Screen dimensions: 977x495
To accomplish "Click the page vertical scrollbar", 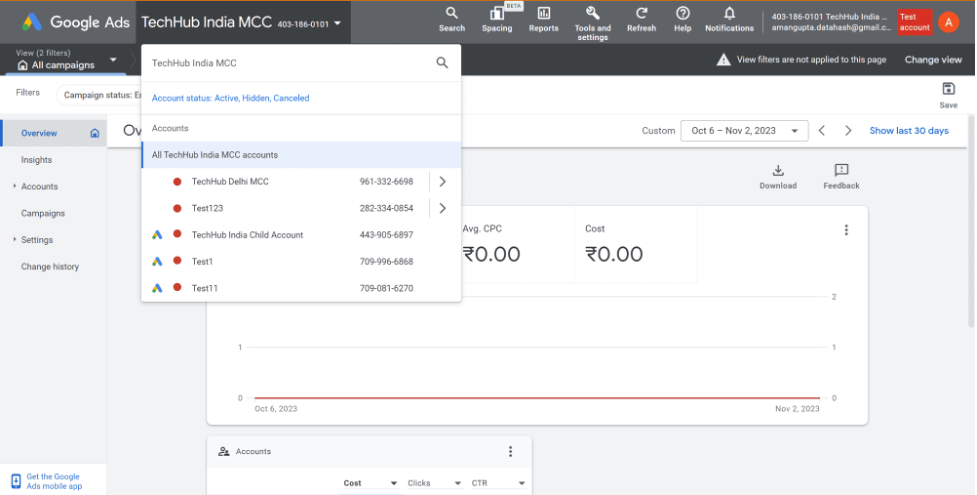I will [971, 221].
